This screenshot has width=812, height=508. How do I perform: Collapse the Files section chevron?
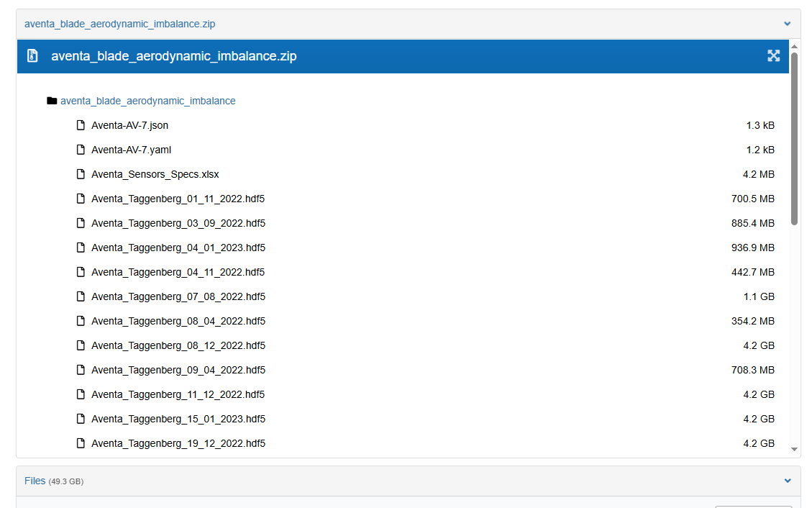pos(787,481)
